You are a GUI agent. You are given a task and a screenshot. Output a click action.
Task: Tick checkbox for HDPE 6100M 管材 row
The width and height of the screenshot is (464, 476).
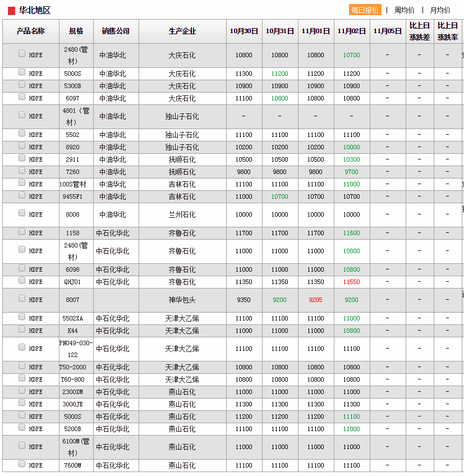coord(22,445)
